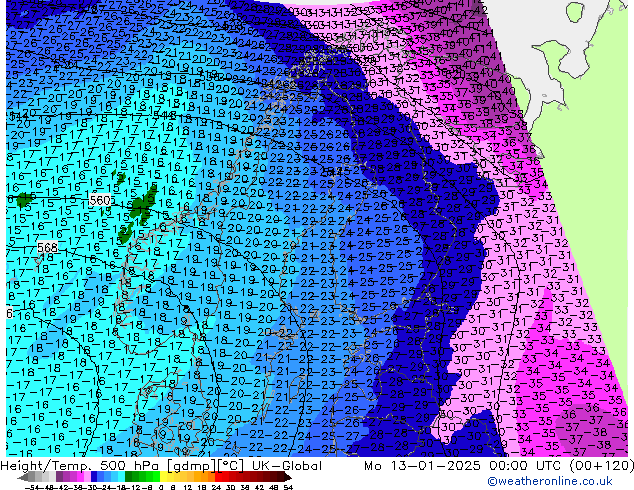The image size is (634, 490).
Task: Click the '568' contour height label
Action: 47,247
